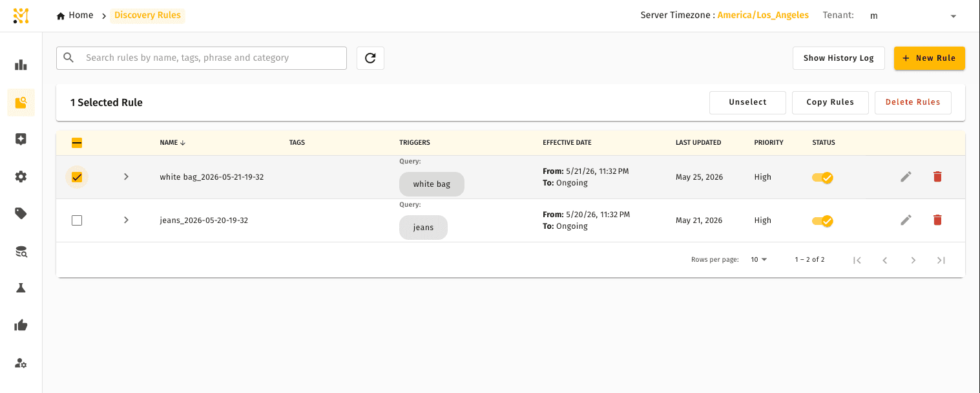Click the rule name white bag_2026-05-21-19-32
Viewport: 980px width, 393px height.
click(212, 177)
